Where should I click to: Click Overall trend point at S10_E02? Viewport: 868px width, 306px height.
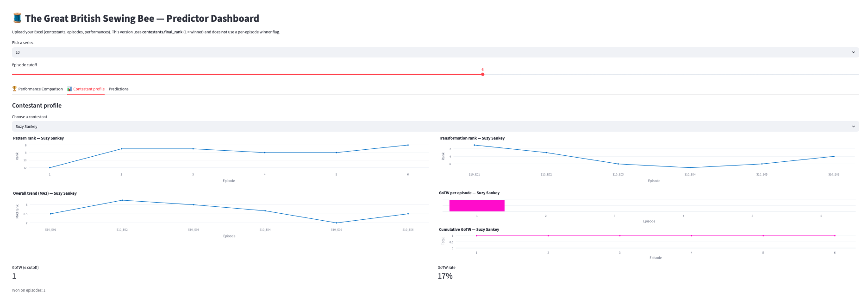122,200
